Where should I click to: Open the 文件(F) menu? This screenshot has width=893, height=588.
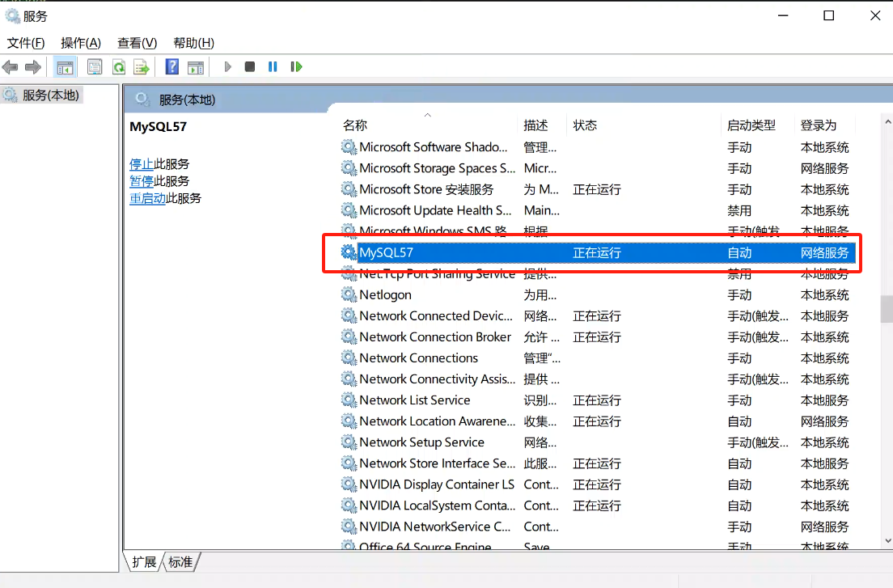pyautogui.click(x=26, y=43)
